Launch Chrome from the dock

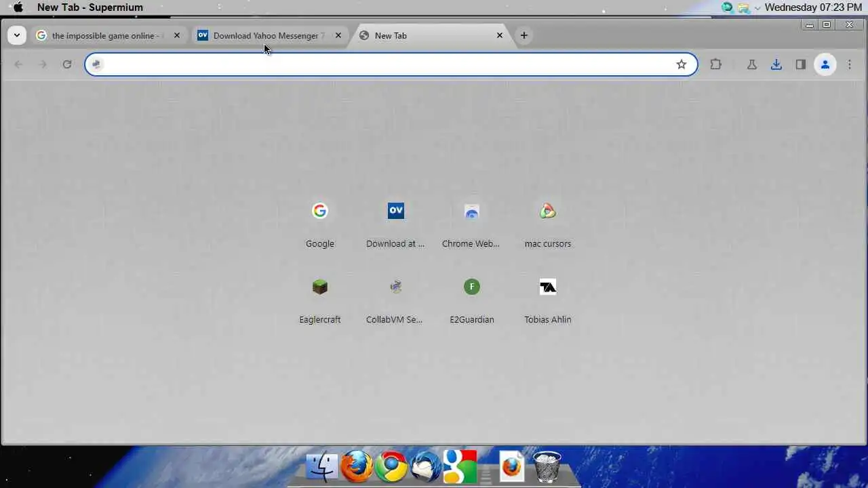[x=391, y=466]
